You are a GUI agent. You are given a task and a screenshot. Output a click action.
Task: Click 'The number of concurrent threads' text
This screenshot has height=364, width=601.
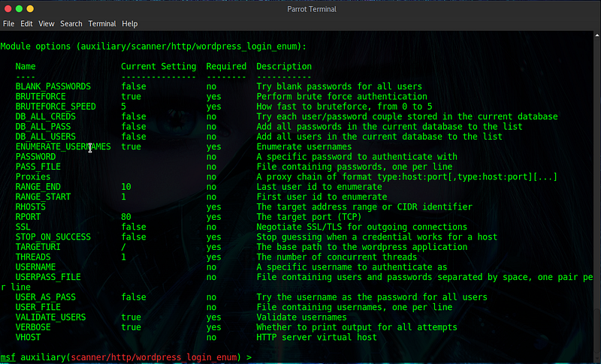click(x=337, y=257)
